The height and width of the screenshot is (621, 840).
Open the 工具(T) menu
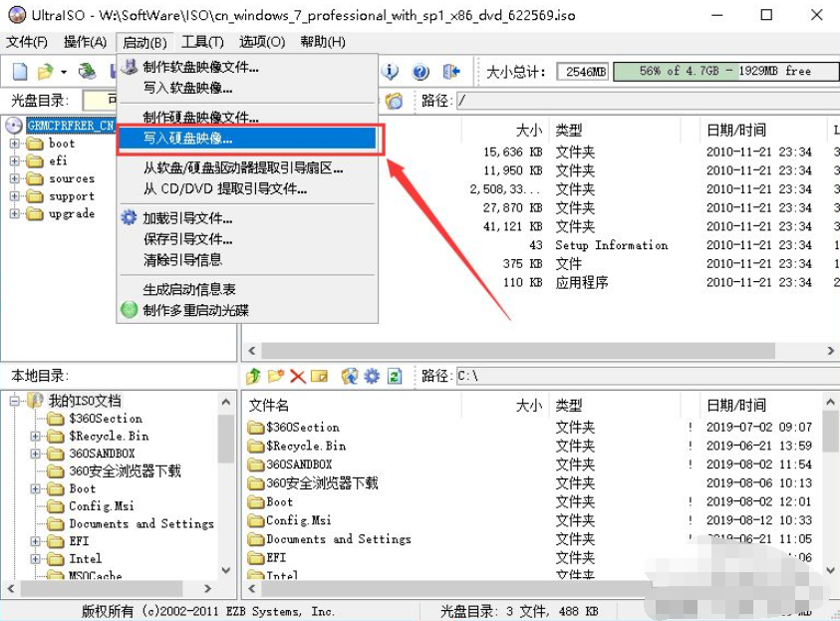coord(202,42)
